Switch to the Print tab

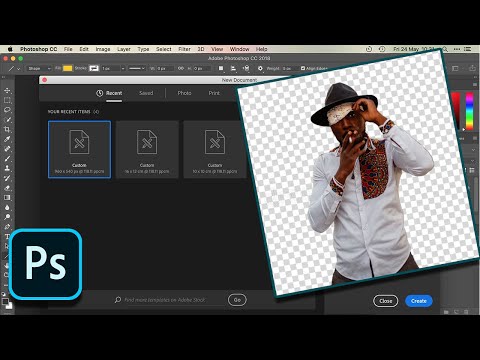214,93
